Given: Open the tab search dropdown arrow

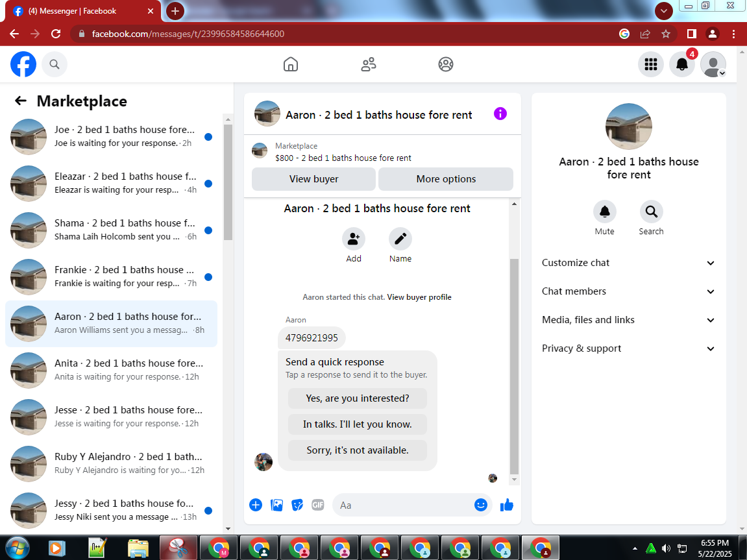Looking at the screenshot, I should point(664,10).
